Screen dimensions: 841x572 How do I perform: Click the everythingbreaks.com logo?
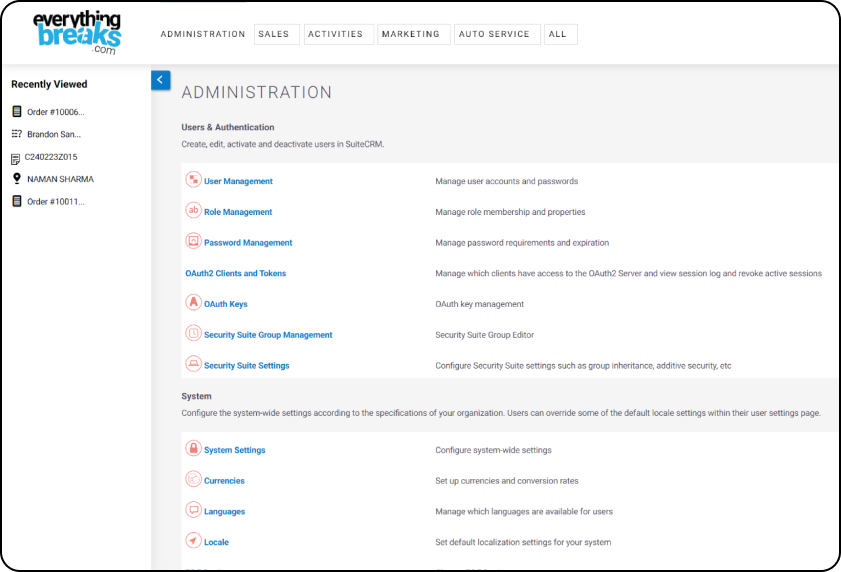pos(77,33)
